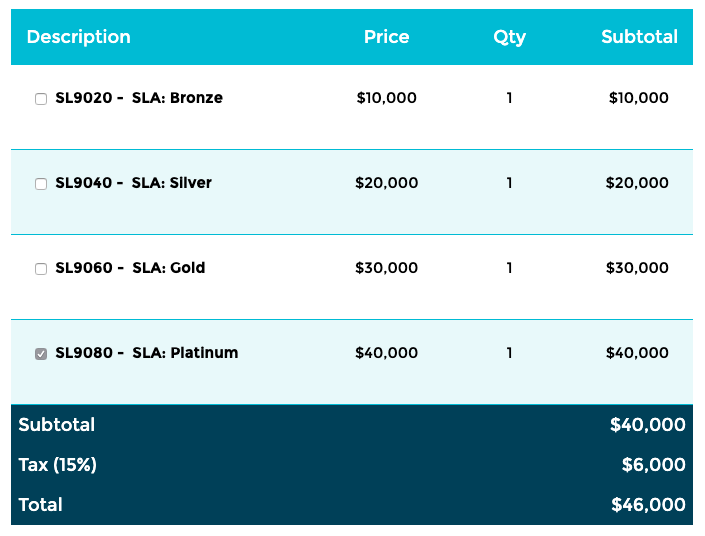Click the Price column header
The width and height of the screenshot is (705, 536).
386,37
